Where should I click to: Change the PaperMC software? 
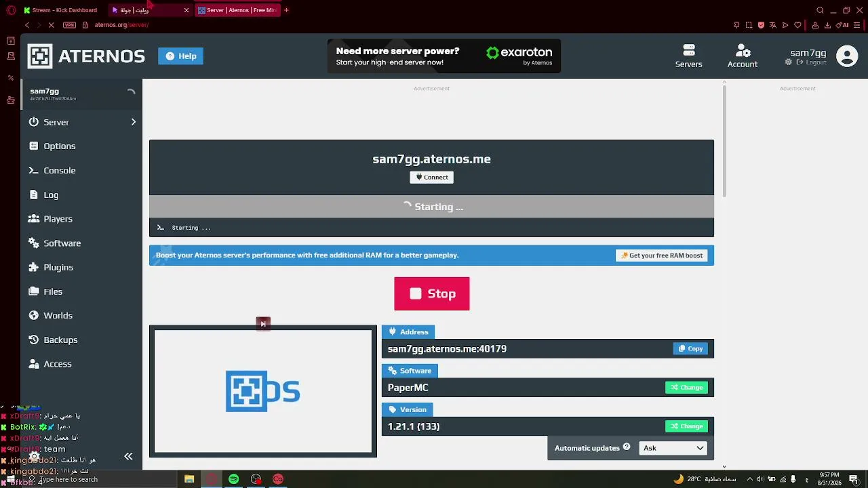pos(686,388)
